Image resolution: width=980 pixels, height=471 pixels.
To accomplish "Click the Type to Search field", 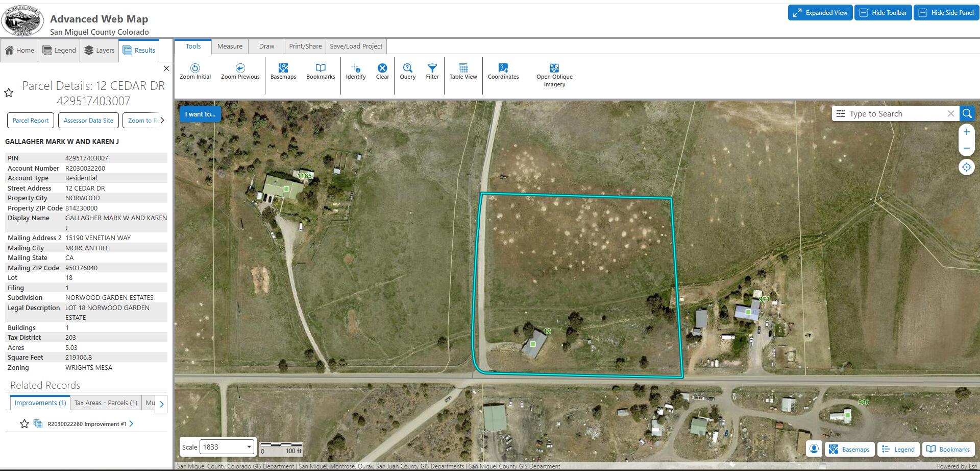I will (896, 113).
